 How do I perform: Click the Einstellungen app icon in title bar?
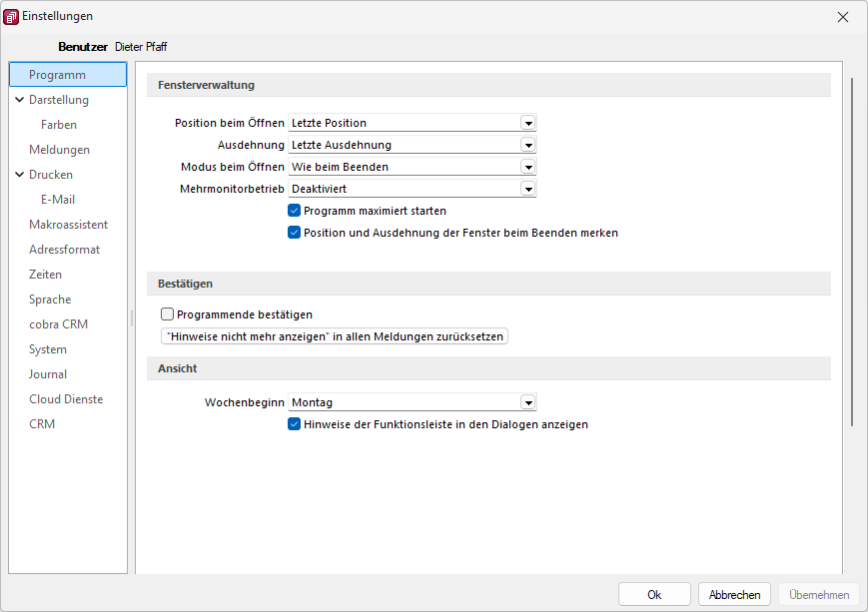(x=12, y=17)
